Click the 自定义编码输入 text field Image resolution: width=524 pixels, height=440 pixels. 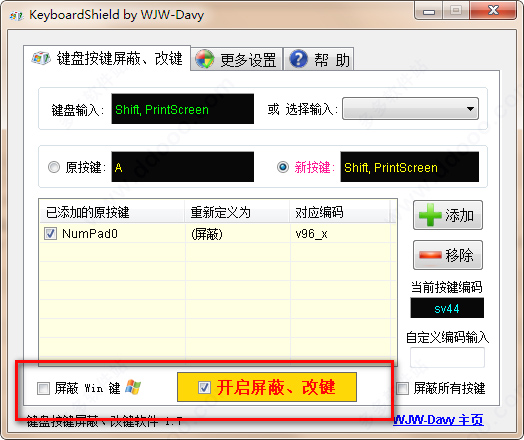(x=447, y=357)
